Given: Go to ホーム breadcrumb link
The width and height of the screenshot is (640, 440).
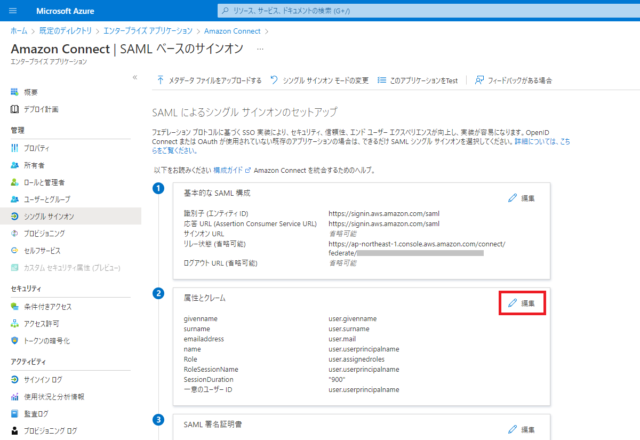Looking at the screenshot, I should [19, 31].
